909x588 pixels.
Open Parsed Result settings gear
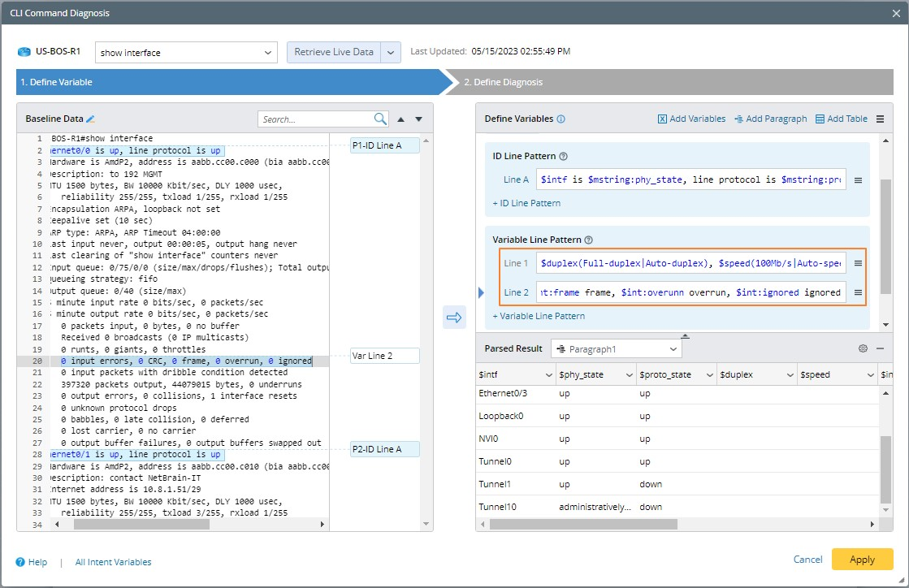[x=863, y=348]
